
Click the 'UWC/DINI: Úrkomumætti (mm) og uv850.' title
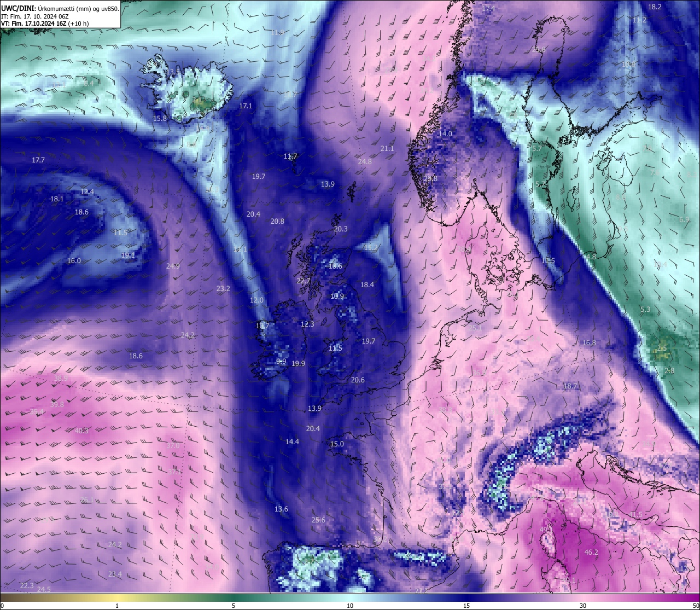coord(60,8)
